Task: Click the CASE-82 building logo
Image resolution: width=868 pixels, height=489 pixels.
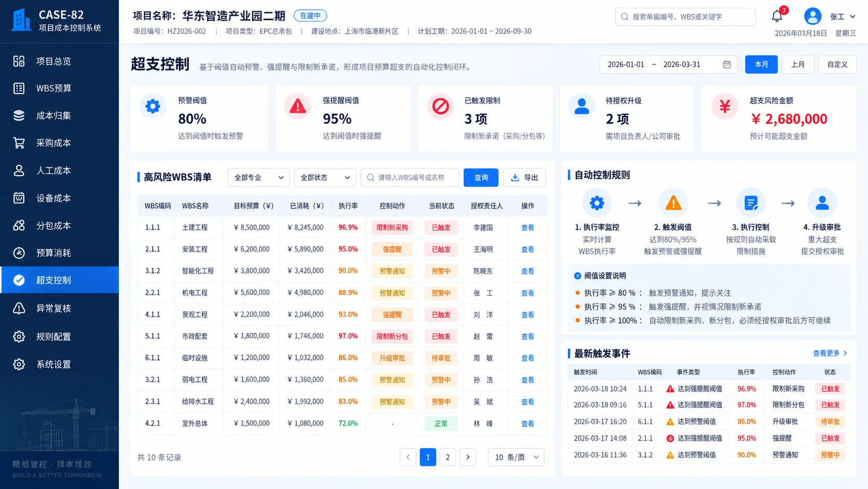Action: click(x=21, y=20)
